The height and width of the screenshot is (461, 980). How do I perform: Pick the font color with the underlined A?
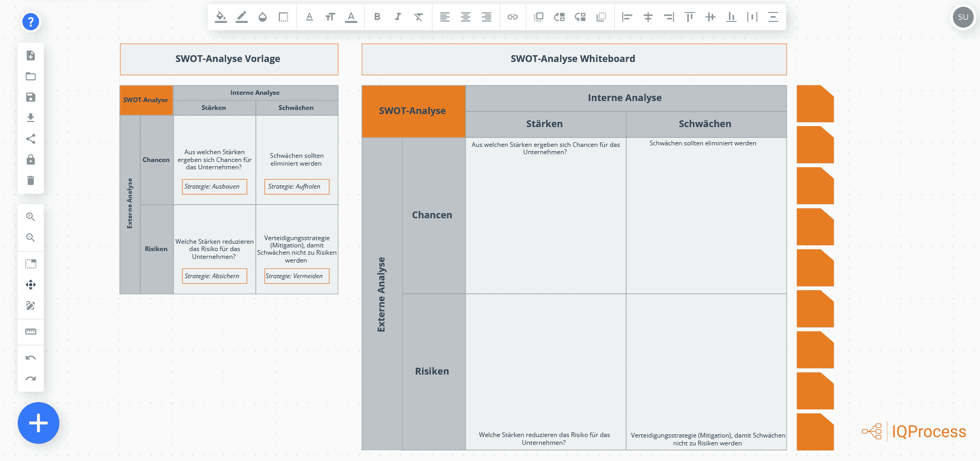tap(351, 17)
